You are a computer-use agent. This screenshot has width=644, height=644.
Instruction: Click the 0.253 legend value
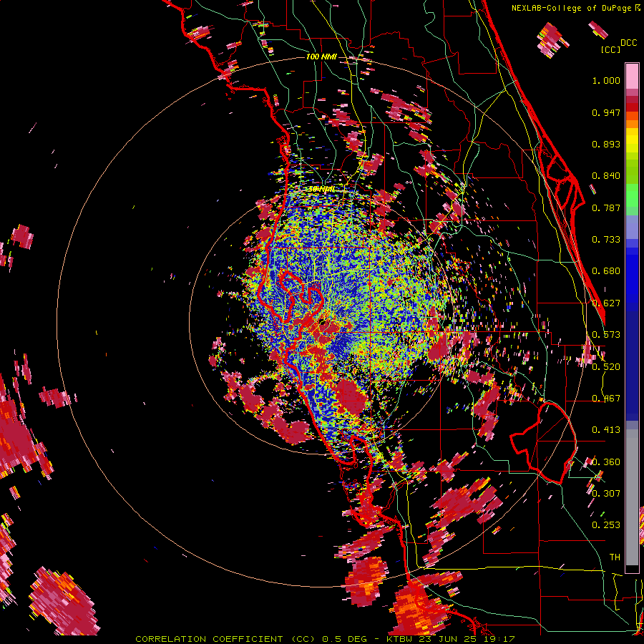click(606, 525)
